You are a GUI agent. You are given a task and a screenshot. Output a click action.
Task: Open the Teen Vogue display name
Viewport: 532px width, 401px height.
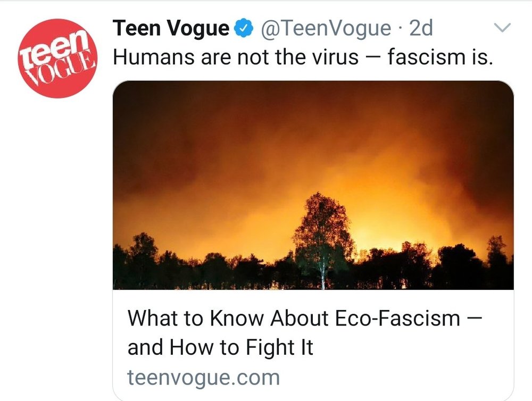point(171,29)
